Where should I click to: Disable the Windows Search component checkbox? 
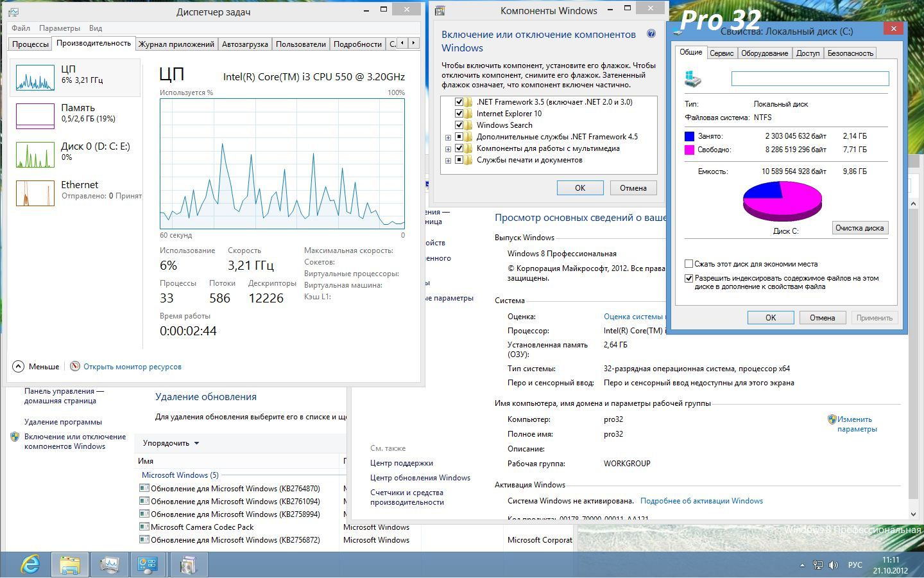click(x=459, y=125)
